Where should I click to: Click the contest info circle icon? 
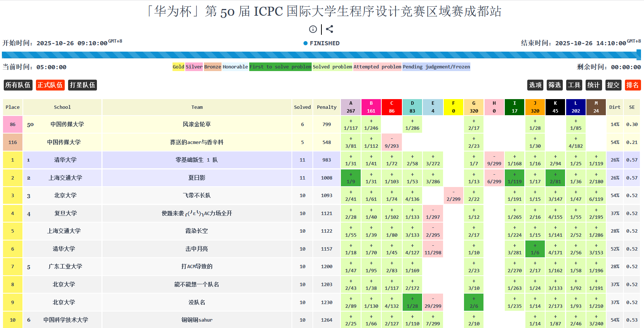click(313, 29)
